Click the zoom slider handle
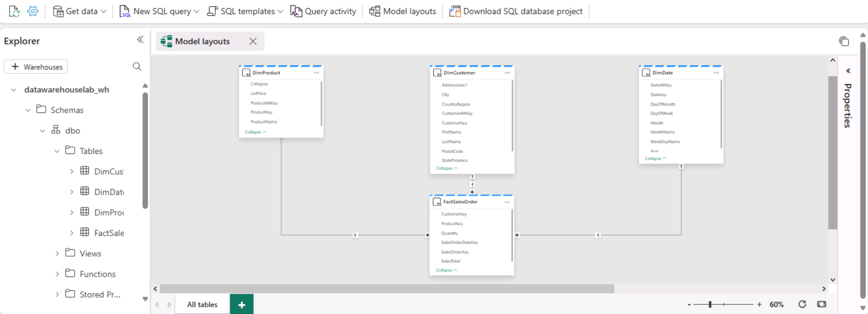 710,304
